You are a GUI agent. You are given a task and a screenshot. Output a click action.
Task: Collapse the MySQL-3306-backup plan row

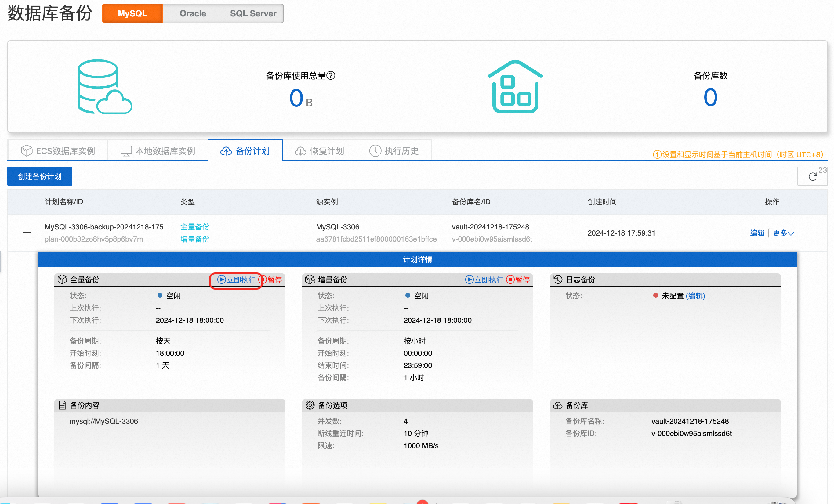(x=27, y=233)
